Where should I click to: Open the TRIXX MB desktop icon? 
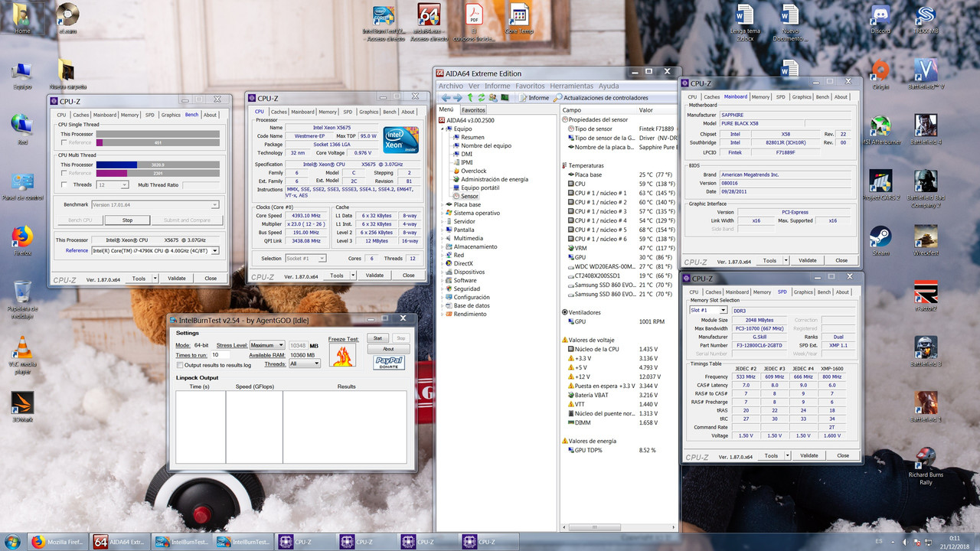pos(926,21)
